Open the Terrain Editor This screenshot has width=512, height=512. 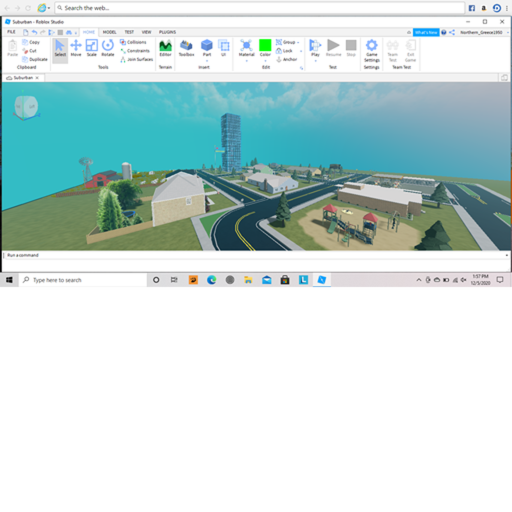(165, 48)
